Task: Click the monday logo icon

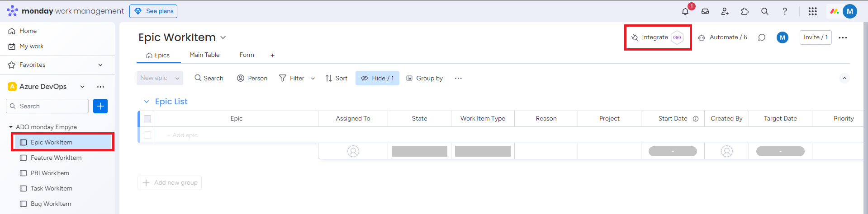Action: click(835, 11)
